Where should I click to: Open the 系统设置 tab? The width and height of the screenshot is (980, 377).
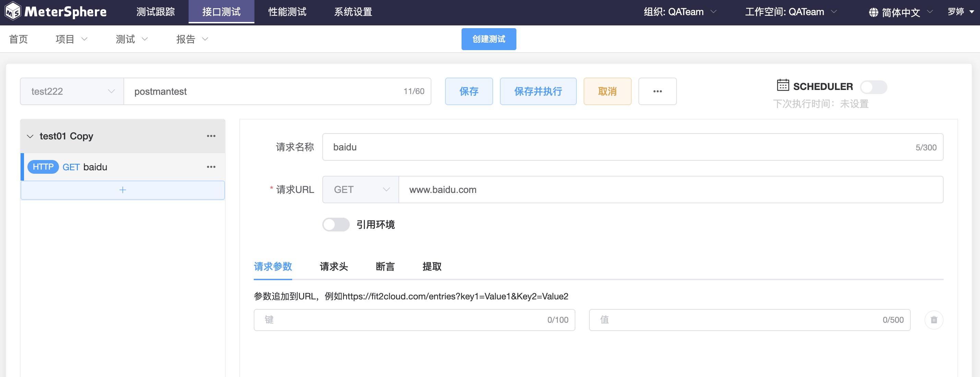coord(353,12)
